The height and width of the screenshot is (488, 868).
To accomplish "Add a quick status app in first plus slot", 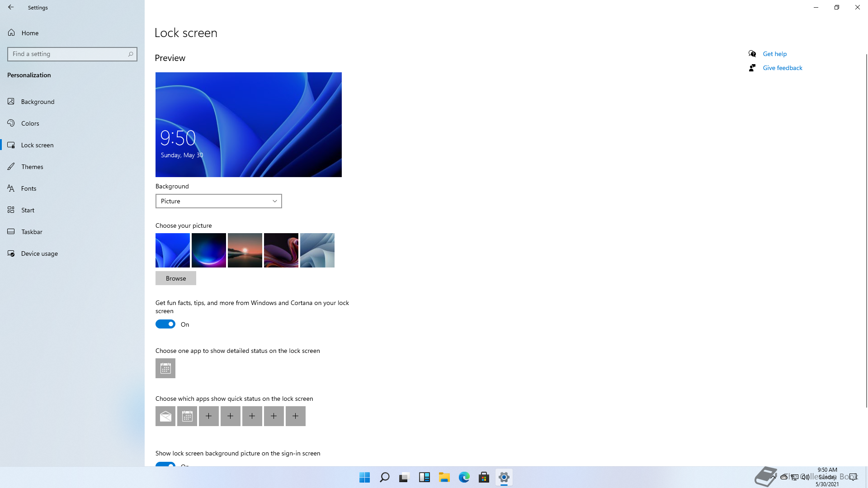I will pos(209,416).
